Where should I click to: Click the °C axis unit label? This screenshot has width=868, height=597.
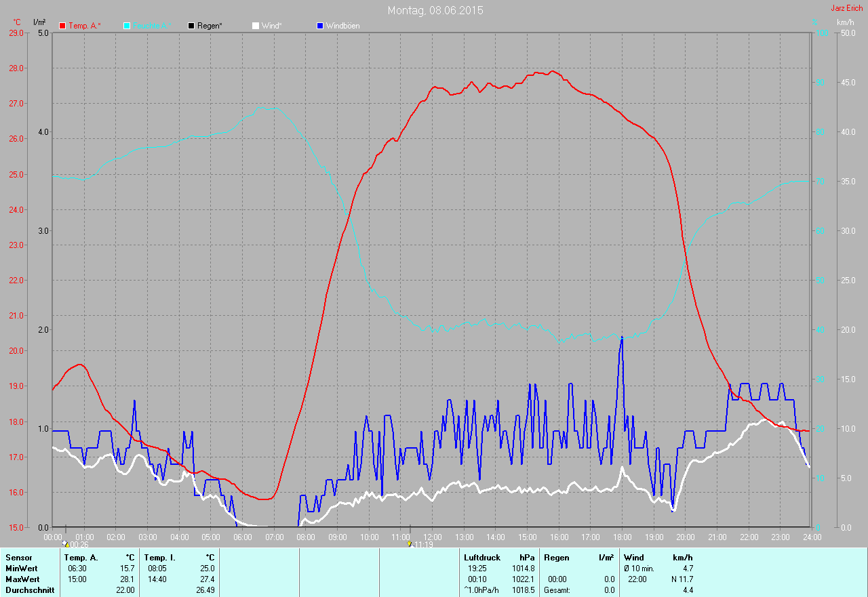point(17,22)
